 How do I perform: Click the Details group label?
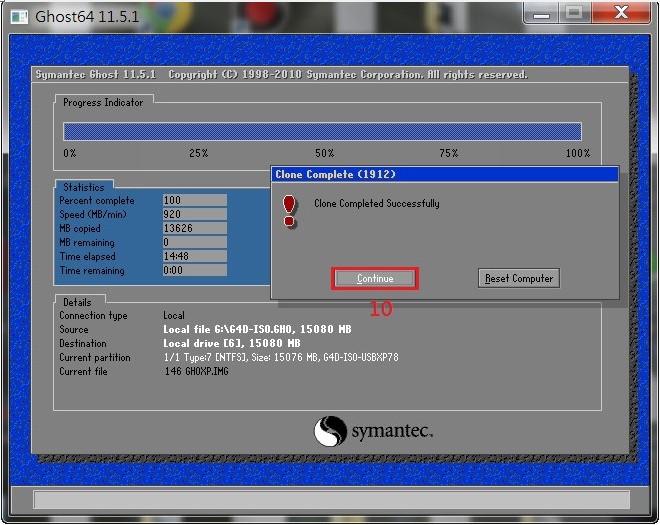[x=77, y=302]
